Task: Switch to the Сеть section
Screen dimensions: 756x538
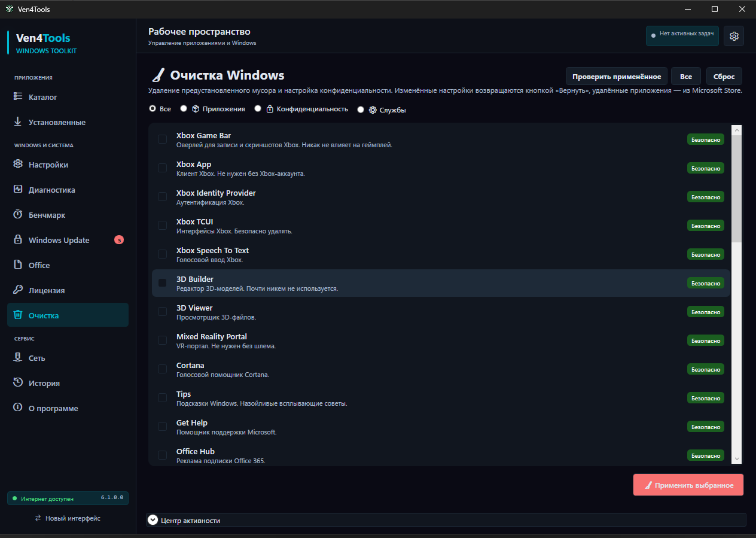Action: [x=68, y=358]
